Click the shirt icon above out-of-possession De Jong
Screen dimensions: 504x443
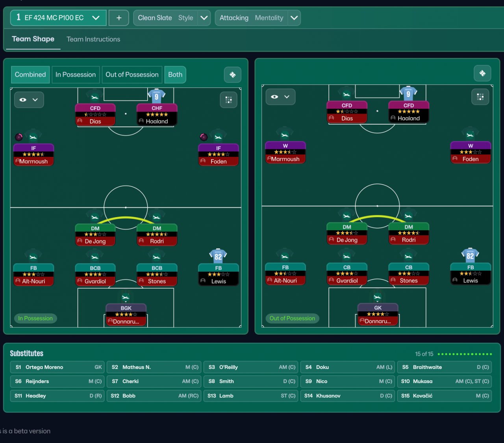coord(346,216)
